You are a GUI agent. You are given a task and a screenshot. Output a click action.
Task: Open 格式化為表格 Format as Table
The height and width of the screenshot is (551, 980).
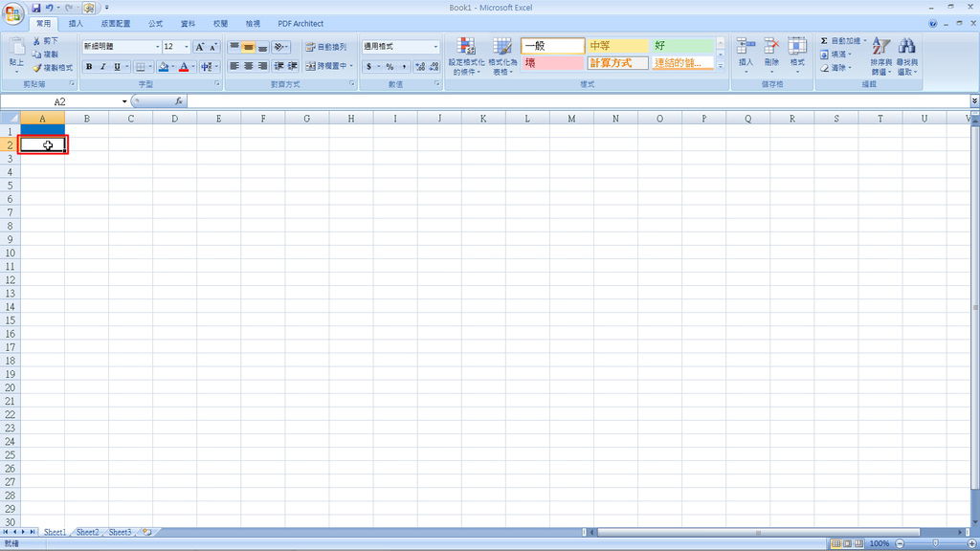coord(502,56)
